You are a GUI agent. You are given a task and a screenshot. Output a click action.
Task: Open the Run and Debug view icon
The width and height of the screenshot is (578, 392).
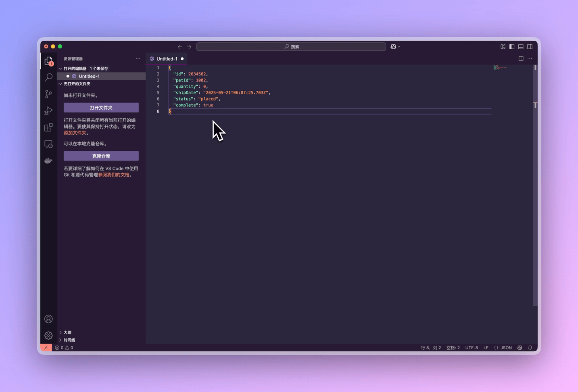point(48,111)
